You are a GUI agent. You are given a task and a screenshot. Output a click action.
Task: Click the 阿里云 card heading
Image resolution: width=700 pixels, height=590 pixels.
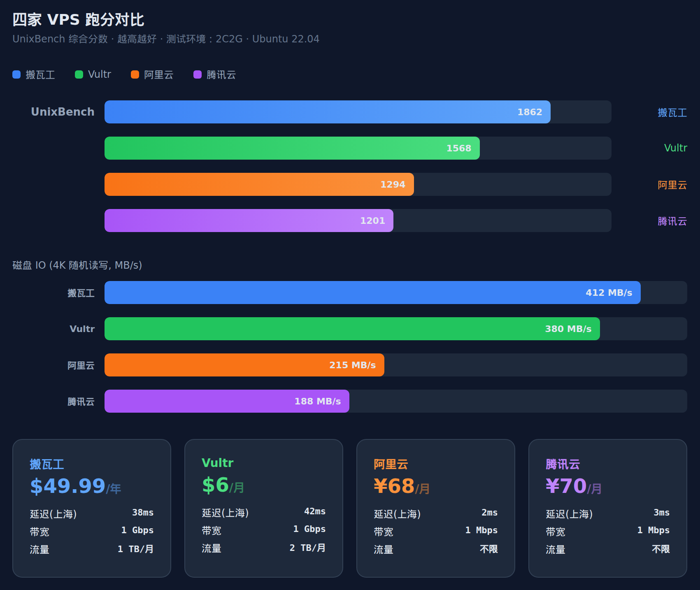pos(391,465)
